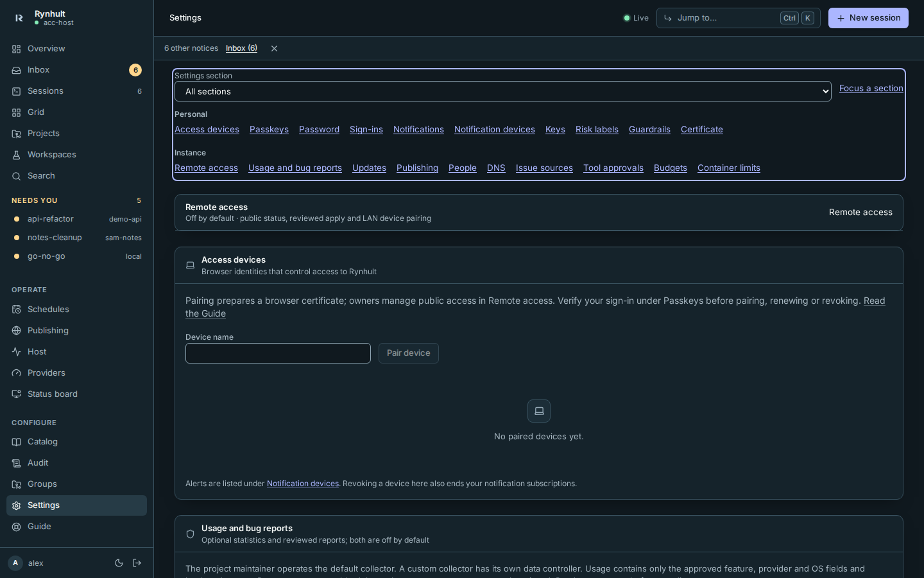Jump to DNS section

496,168
